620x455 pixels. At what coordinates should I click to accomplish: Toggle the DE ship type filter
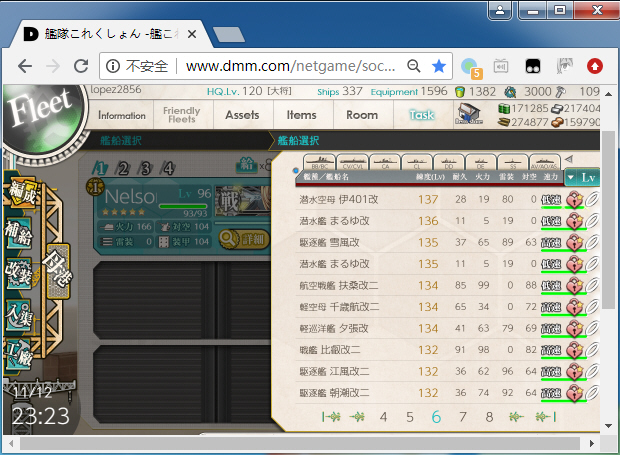pos(481,162)
